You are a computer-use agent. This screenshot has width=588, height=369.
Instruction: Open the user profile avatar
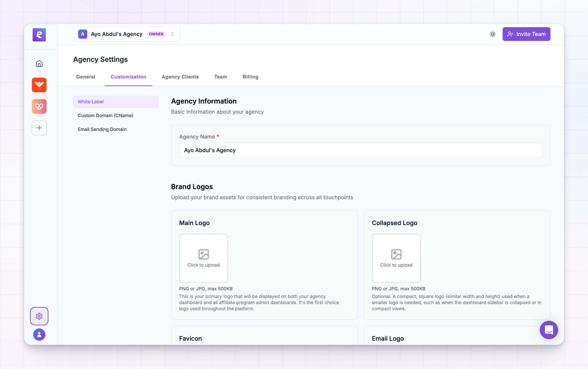39,335
